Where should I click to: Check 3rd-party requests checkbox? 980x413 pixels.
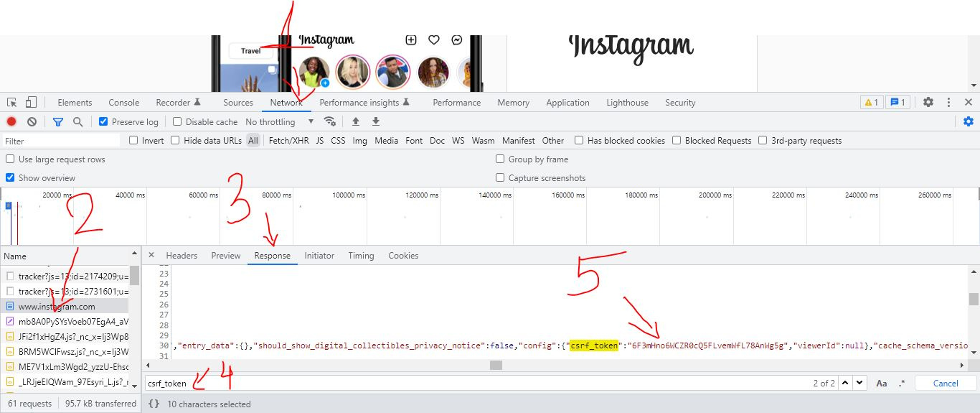click(763, 141)
